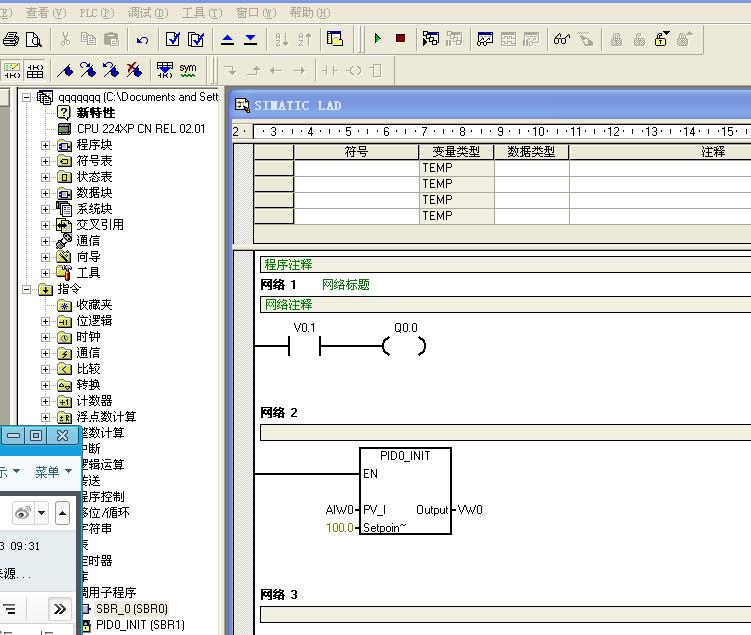
Task: Collapse the qqqqqqq project root node
Action: pos(26,97)
